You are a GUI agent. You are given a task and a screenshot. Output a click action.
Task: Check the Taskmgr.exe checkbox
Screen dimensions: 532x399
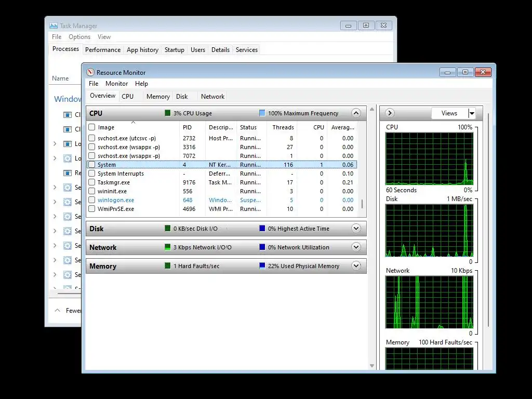point(91,182)
